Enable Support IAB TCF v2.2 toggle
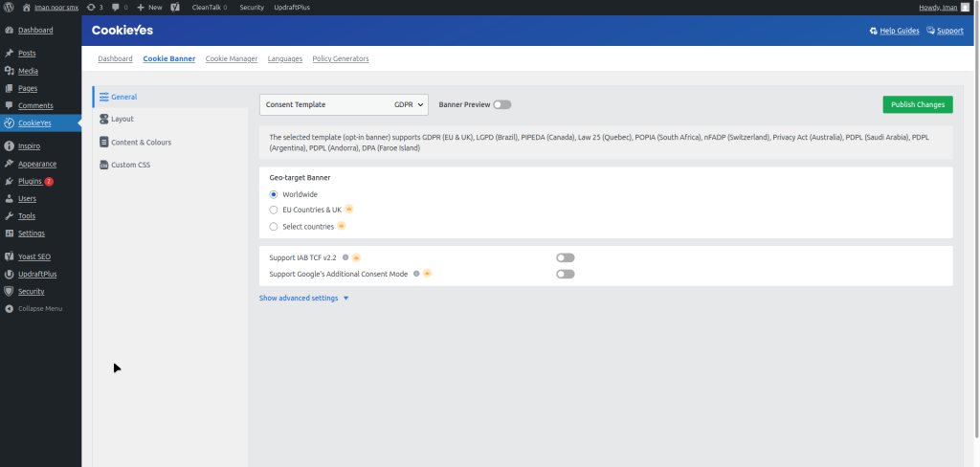The image size is (980, 467). pos(565,257)
